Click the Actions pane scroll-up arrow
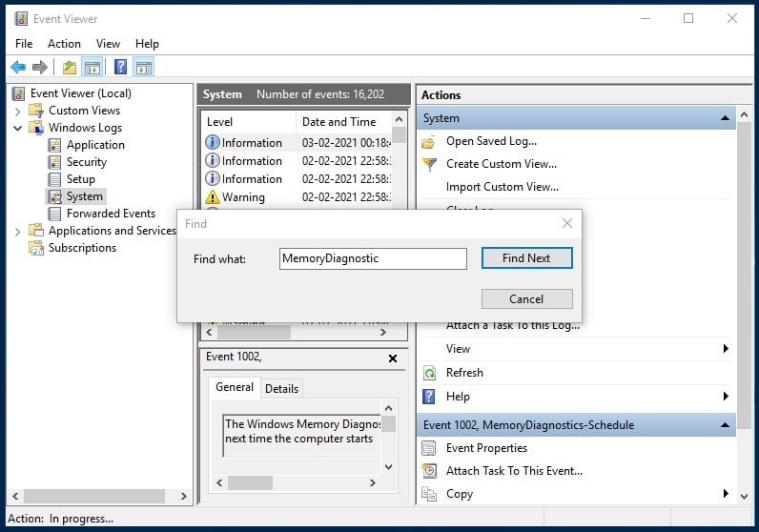Image resolution: width=759 pixels, height=532 pixels. [x=744, y=114]
